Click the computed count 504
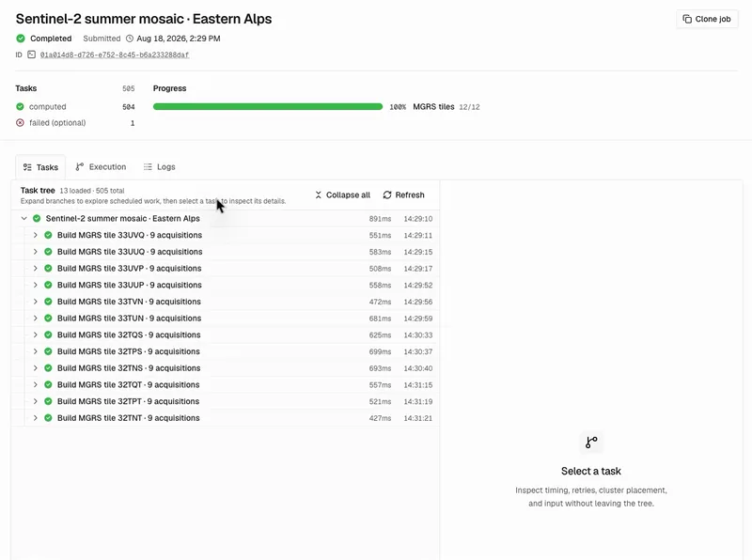Viewport: 752px width, 560px height. 129,107
